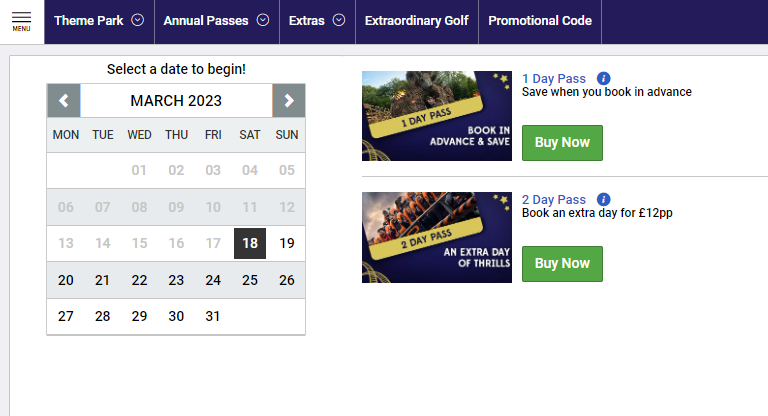The height and width of the screenshot is (416, 768).
Task: Pick March 19 on the calendar
Action: [287, 243]
